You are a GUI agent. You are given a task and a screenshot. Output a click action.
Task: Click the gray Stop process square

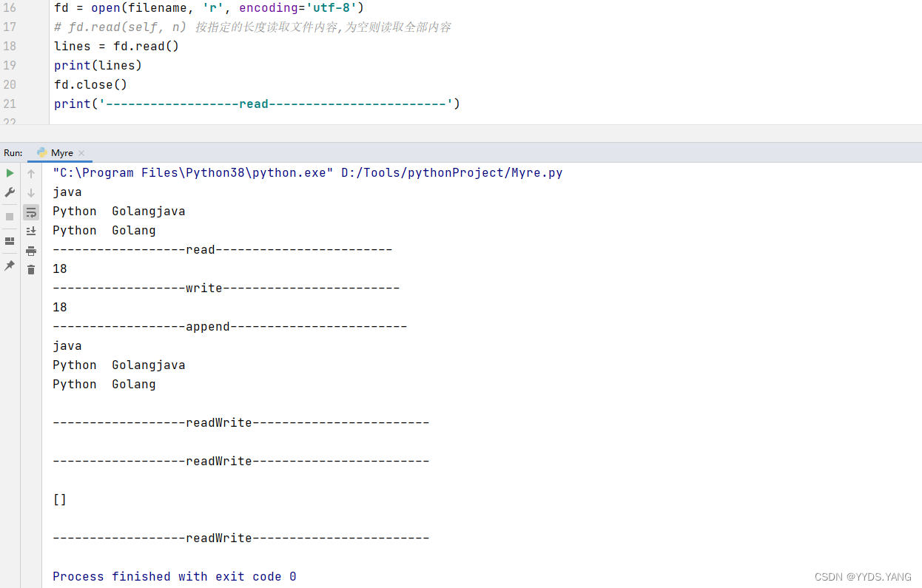(x=10, y=217)
